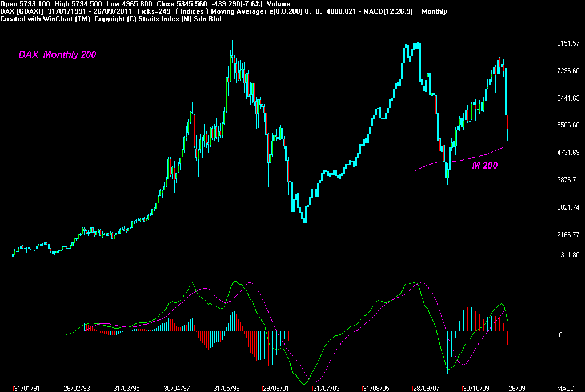Click the MACD label at bottom right
This screenshot has height=392, width=585.
566,388
